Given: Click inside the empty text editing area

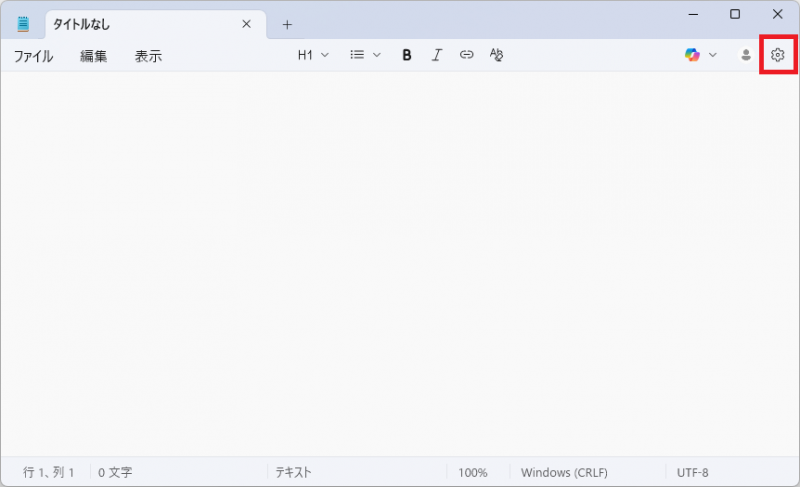Looking at the screenshot, I should coord(400,260).
